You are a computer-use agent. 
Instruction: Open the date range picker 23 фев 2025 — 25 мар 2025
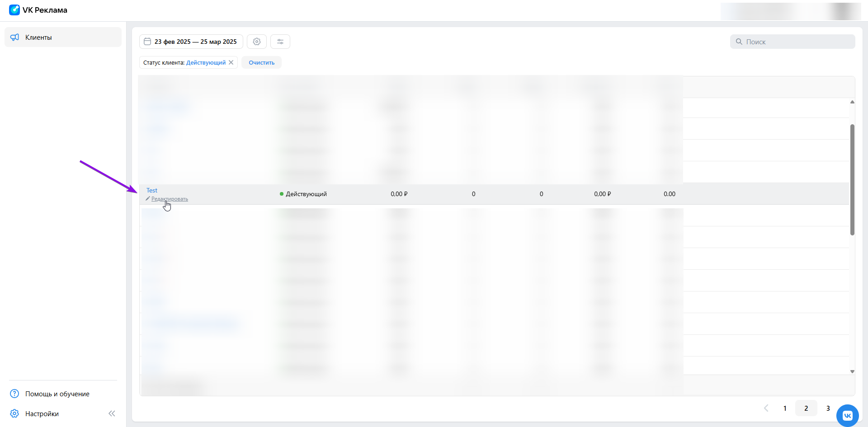point(191,42)
